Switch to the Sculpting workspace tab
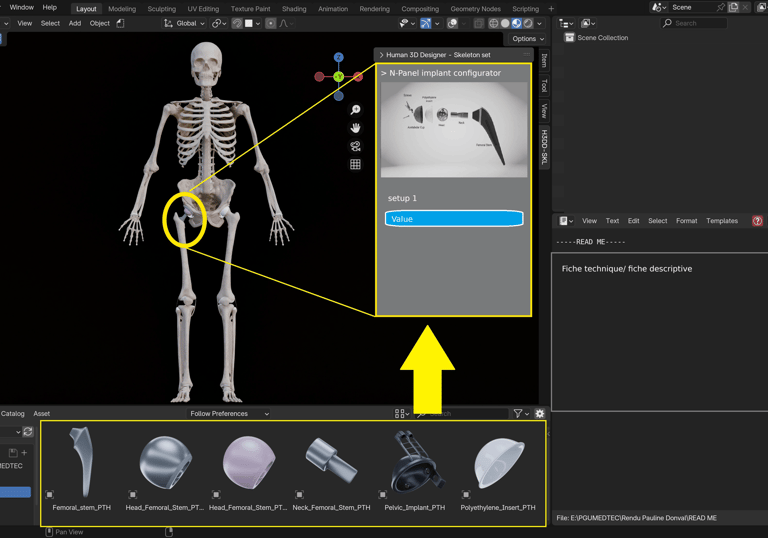 (162, 9)
